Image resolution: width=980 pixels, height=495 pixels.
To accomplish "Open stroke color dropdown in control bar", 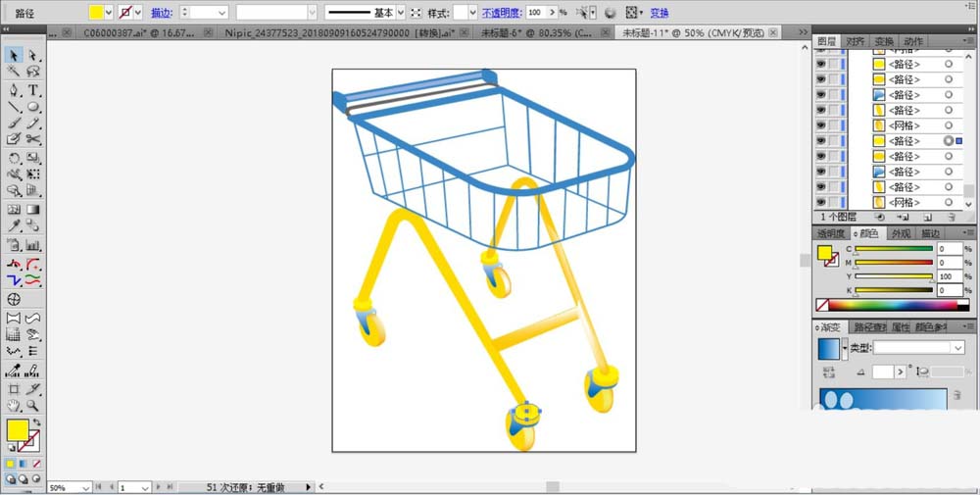I will (x=139, y=13).
